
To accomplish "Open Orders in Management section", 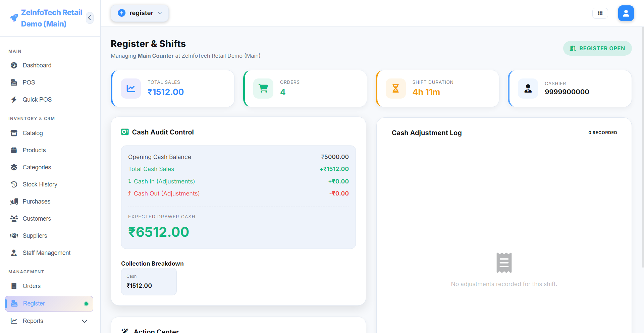I will click(x=32, y=286).
